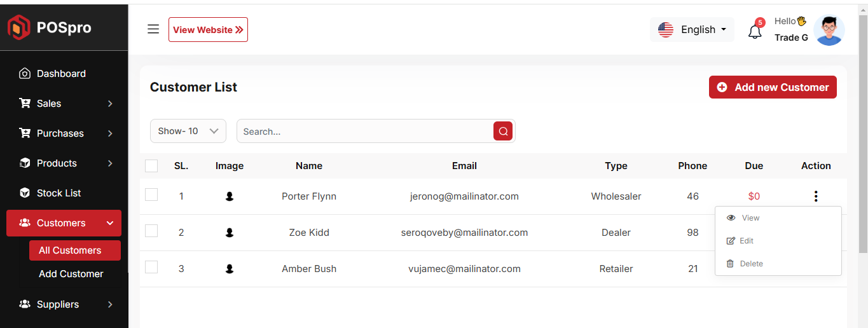Open the Show- 10 entries dropdown
The width and height of the screenshot is (868, 328).
point(188,131)
